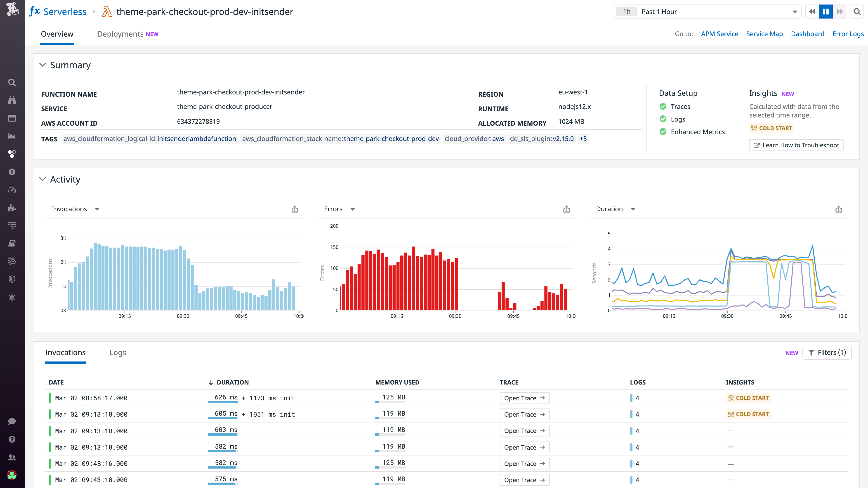Open the Filters control above the invocations table
The image size is (868, 488).
(x=827, y=352)
